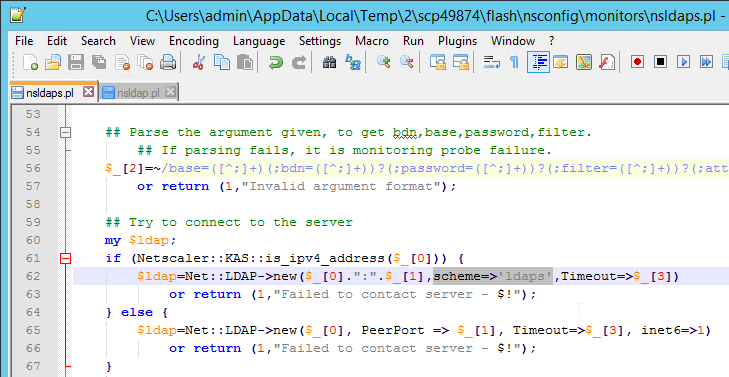Click "inet6=>1" on line 65
This screenshot has width=729, height=377.
pos(672,330)
